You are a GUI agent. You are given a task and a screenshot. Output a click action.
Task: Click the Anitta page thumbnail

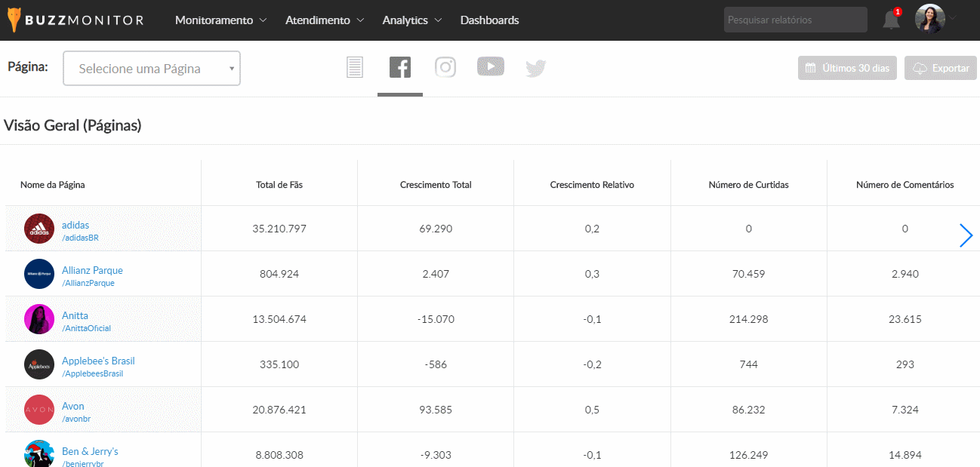point(39,319)
